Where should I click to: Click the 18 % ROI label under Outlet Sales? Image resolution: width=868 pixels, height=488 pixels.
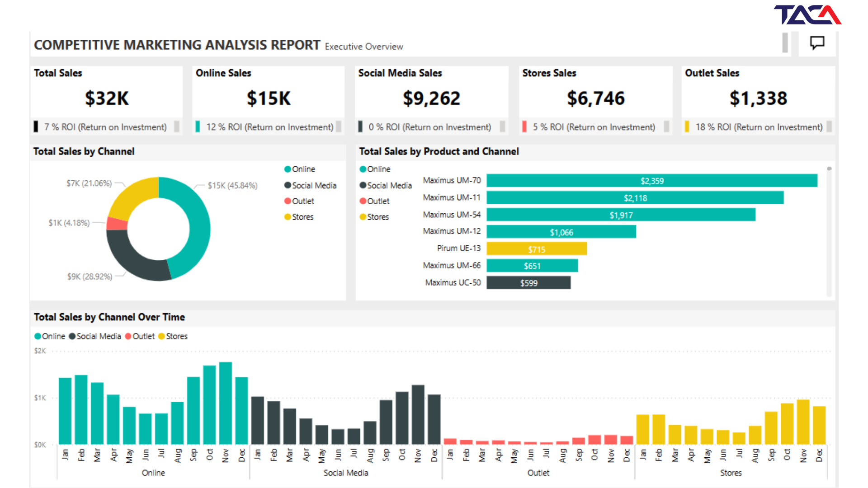click(759, 127)
